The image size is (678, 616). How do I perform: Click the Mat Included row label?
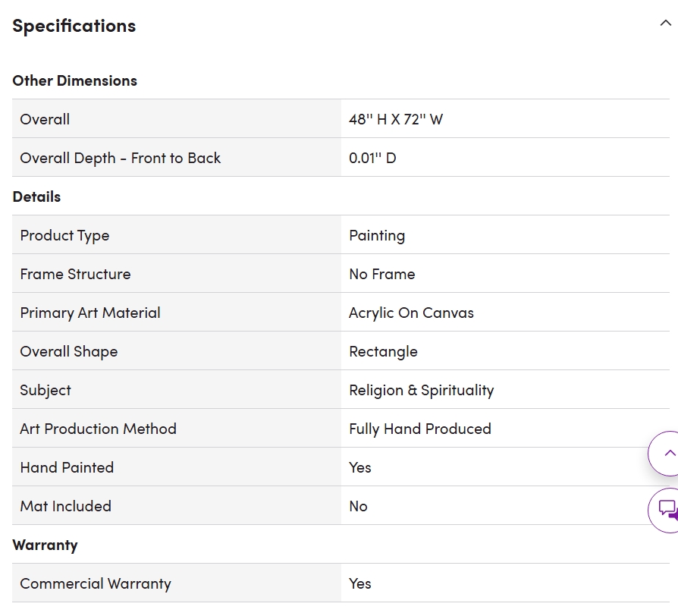pos(65,506)
